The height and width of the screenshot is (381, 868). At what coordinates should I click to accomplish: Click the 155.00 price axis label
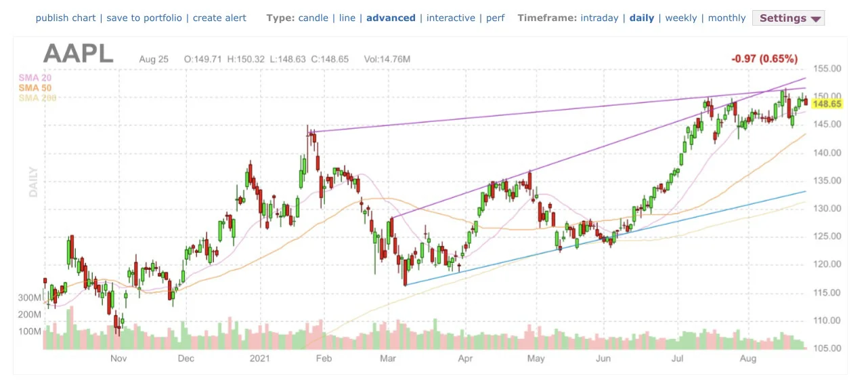[827, 69]
